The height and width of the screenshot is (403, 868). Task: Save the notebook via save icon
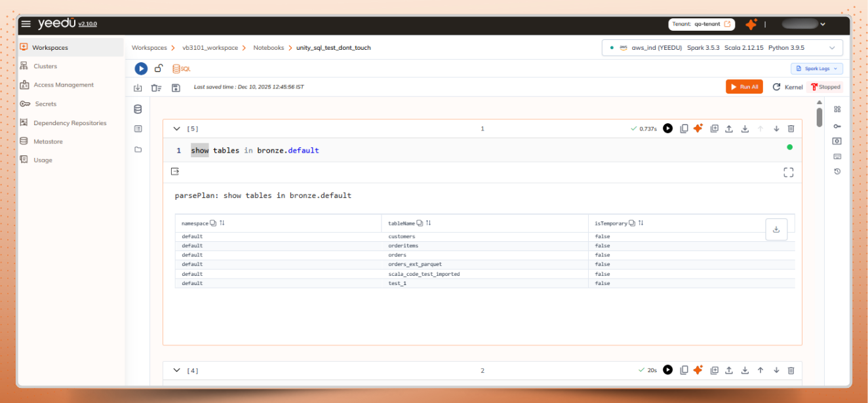tap(176, 86)
